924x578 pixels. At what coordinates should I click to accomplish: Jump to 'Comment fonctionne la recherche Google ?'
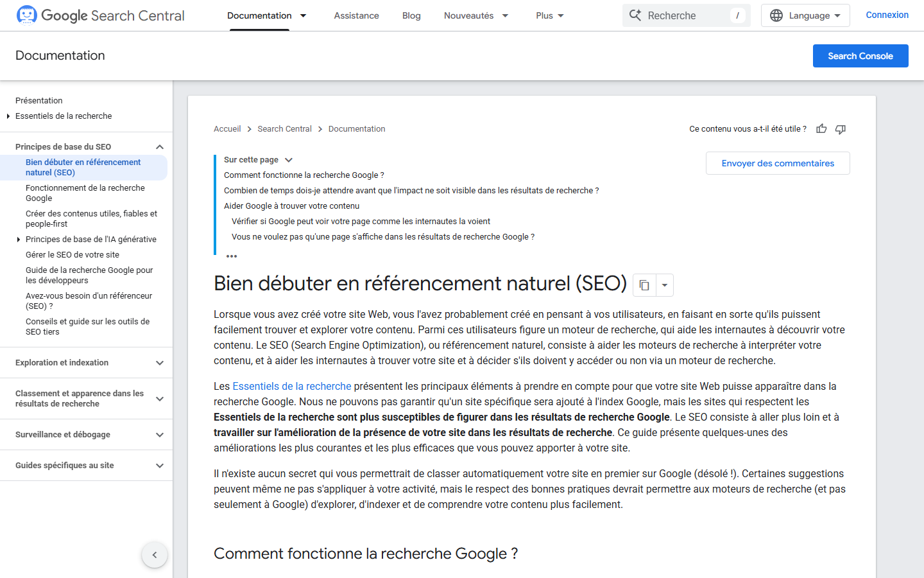pos(304,175)
